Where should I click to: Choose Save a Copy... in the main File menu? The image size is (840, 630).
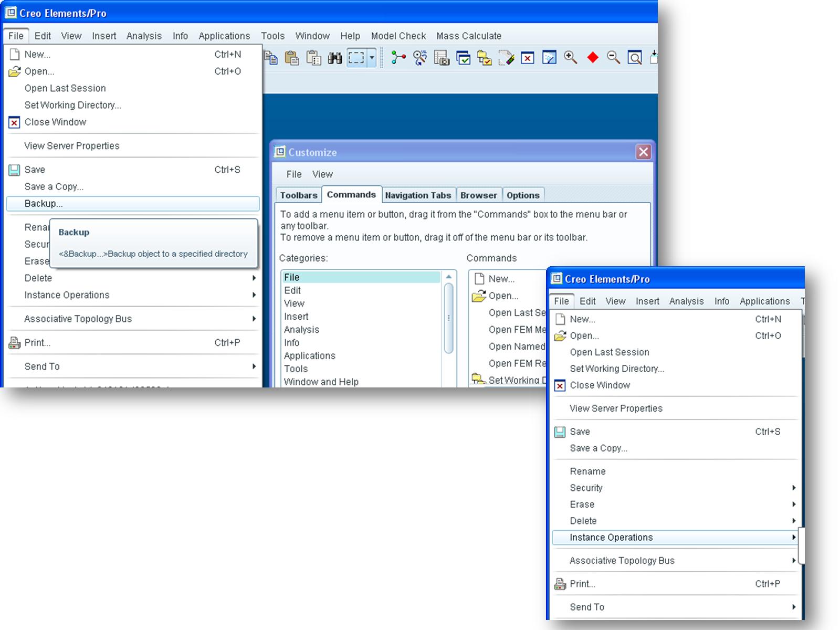click(x=133, y=186)
